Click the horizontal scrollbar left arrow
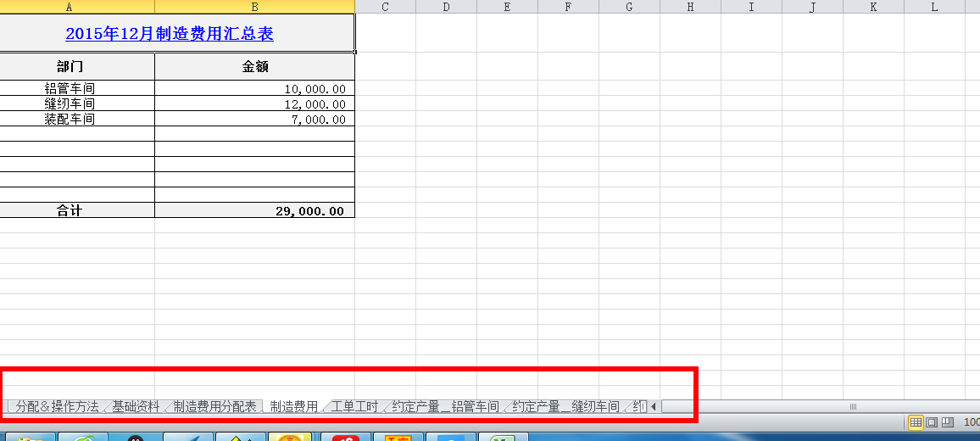The width and height of the screenshot is (980, 441). click(654, 407)
